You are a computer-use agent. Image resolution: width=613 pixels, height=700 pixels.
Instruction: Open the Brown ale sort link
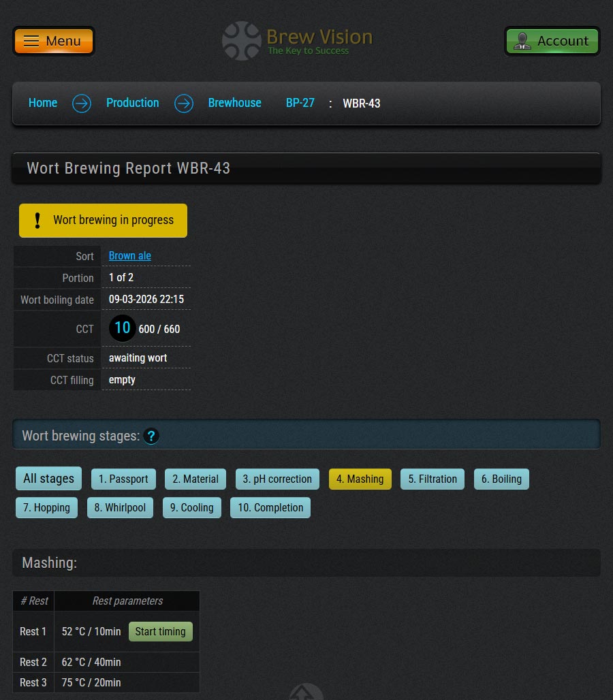coord(130,256)
